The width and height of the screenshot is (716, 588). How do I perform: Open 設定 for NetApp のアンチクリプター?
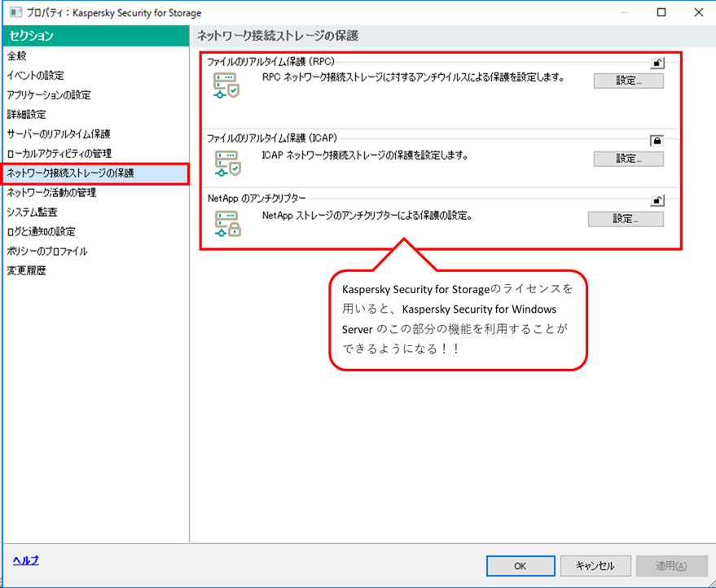point(626,219)
